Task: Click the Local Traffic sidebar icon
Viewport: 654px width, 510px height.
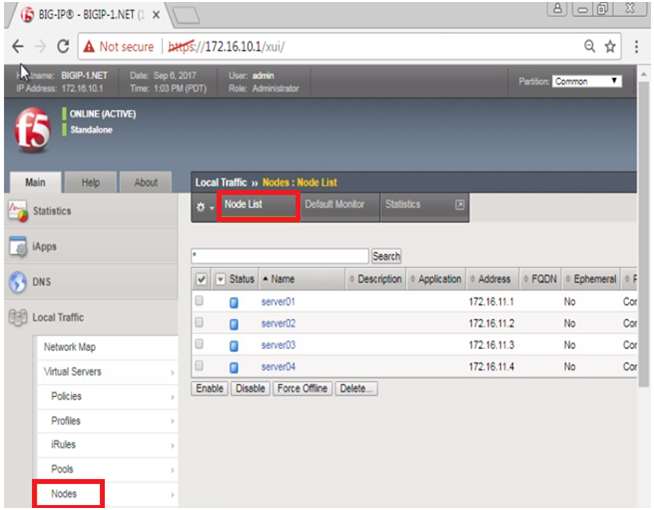Action: [x=17, y=318]
